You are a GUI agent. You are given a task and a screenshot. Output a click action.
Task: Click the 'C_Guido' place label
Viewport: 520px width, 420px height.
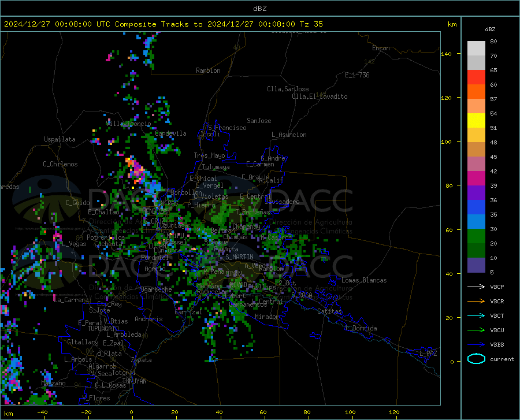click(x=77, y=203)
